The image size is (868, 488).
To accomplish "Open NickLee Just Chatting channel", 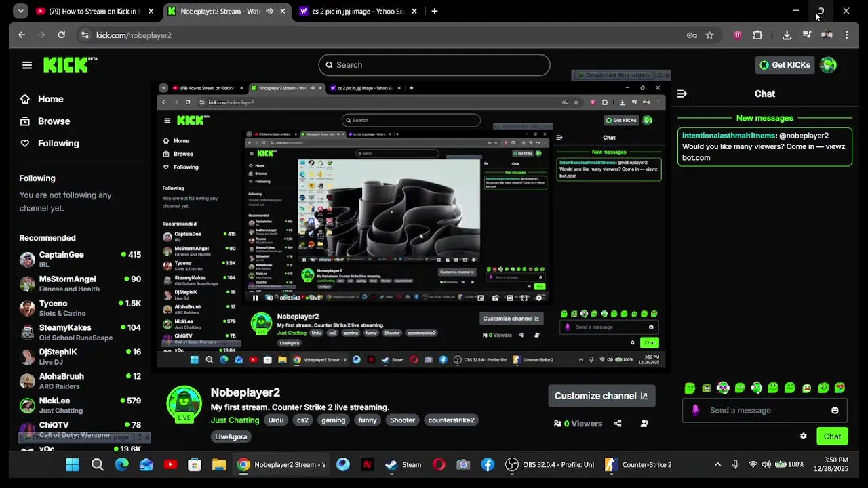I will point(80,405).
